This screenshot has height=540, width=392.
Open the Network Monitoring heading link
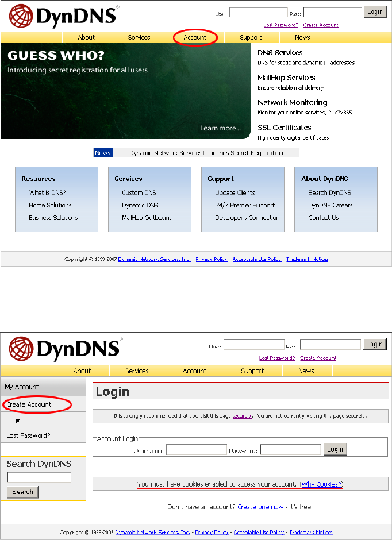tap(293, 103)
